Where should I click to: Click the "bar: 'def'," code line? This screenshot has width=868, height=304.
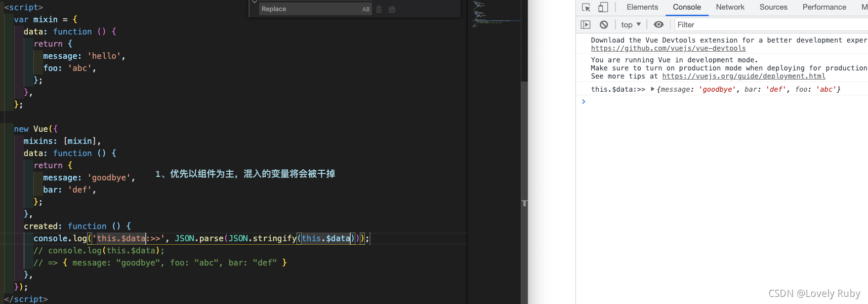coord(69,189)
